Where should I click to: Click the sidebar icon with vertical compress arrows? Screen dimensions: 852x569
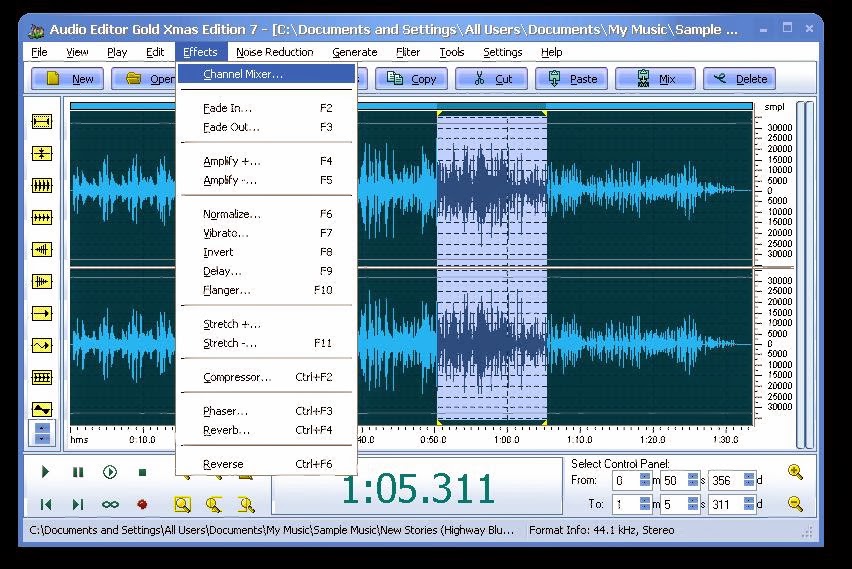coord(42,153)
